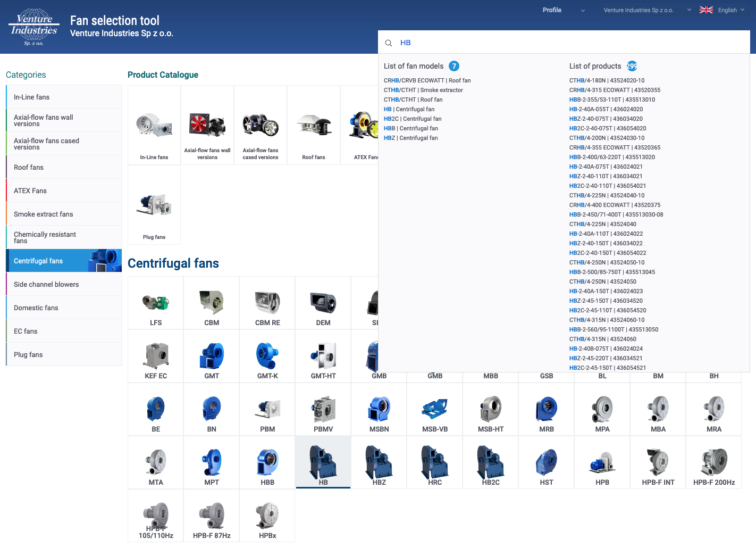Open the HST fan model
The image size is (756, 555).
[547, 462]
